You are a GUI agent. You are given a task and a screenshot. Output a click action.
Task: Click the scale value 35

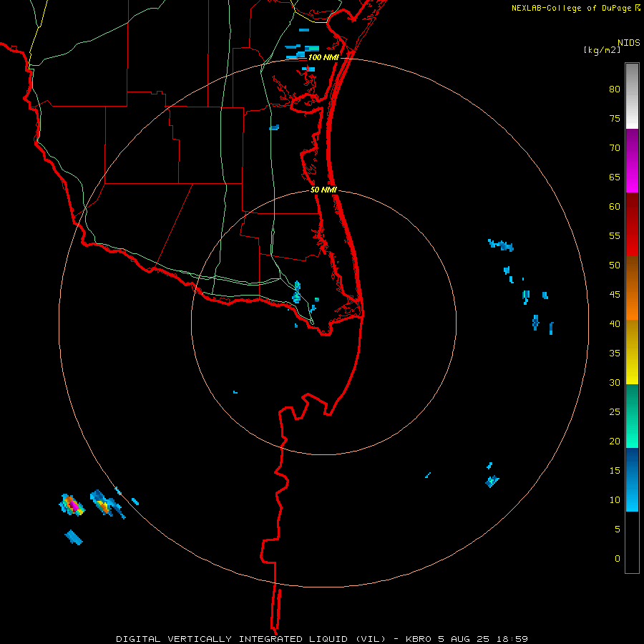tap(615, 353)
